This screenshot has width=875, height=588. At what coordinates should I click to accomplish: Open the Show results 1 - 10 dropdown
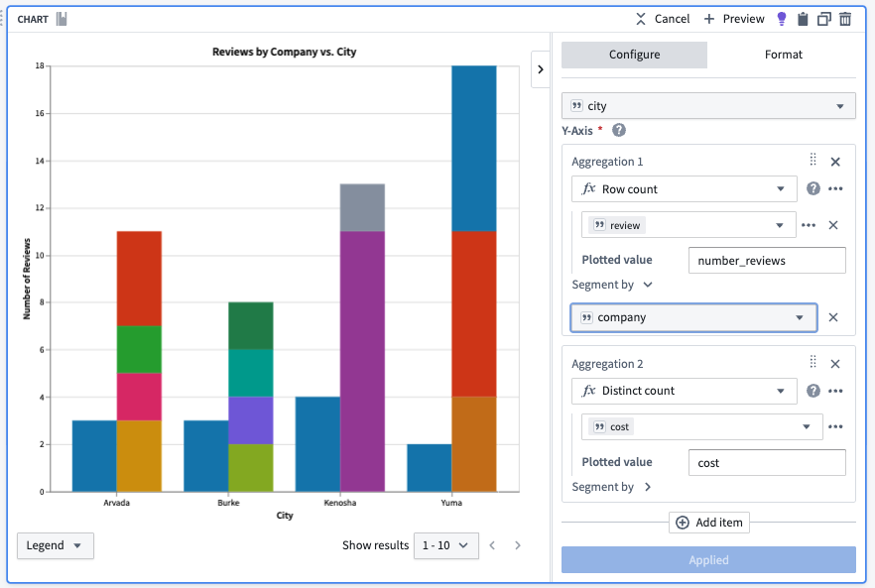click(445, 545)
